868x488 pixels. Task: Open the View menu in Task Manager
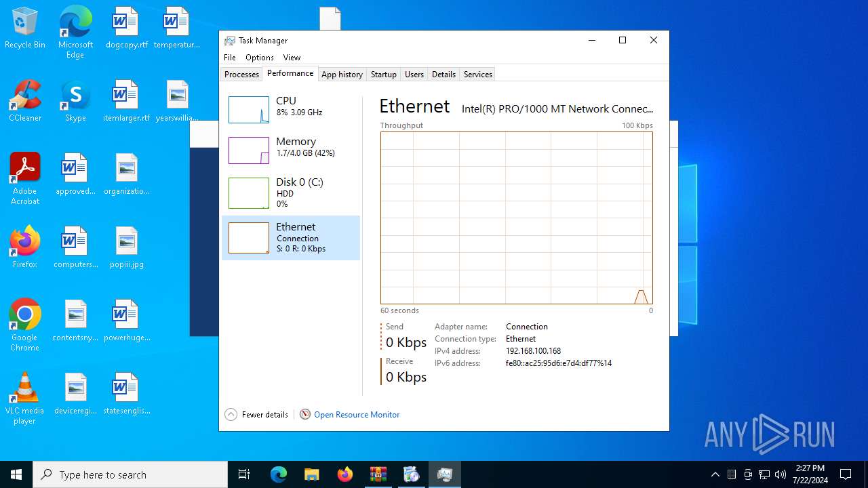coord(292,58)
